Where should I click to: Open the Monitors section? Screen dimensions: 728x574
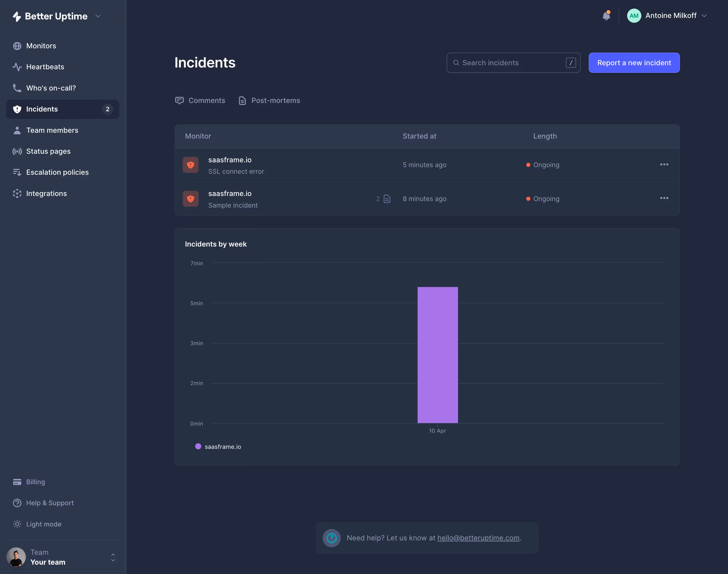[x=41, y=46]
